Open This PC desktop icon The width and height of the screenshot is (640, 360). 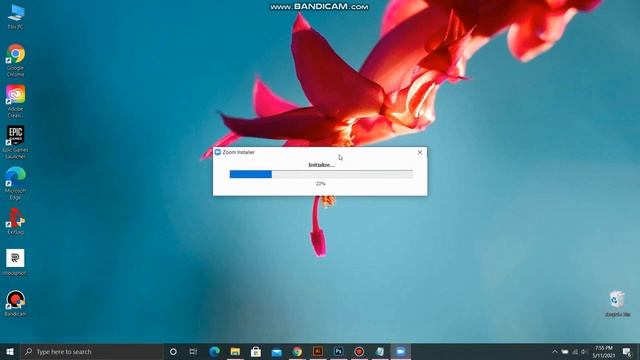pyautogui.click(x=16, y=16)
